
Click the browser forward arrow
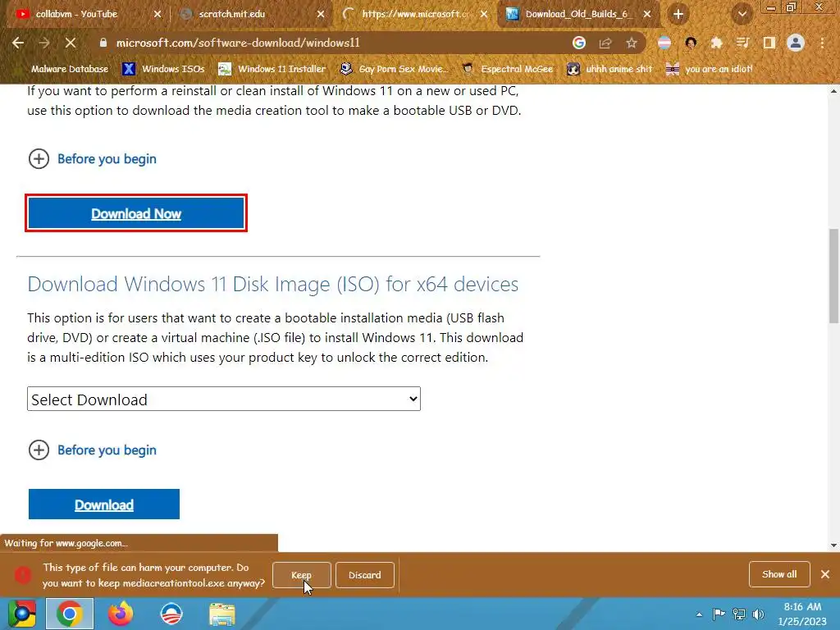tap(44, 43)
